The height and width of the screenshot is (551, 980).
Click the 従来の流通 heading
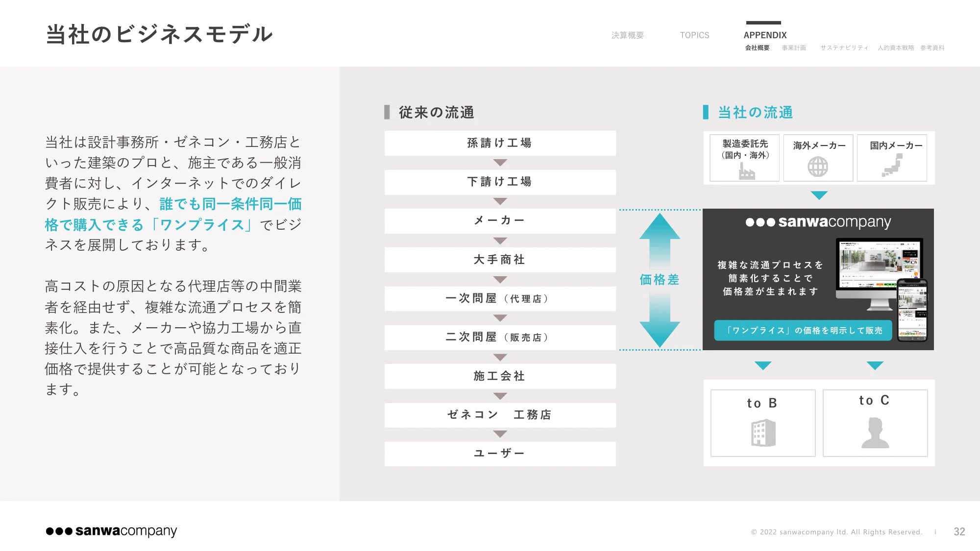pyautogui.click(x=436, y=112)
